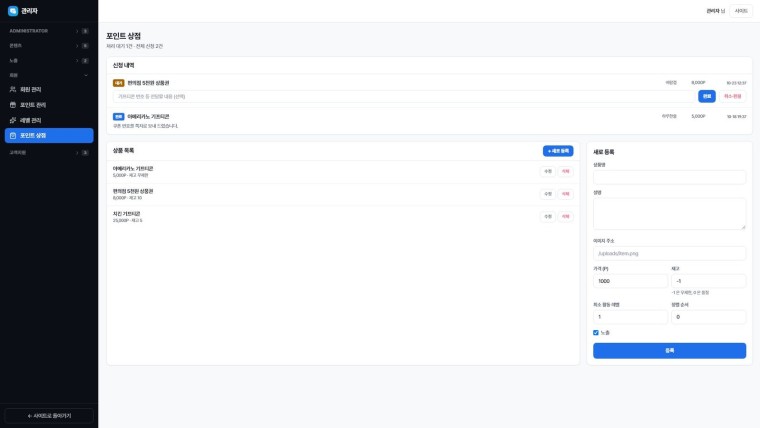The height and width of the screenshot is (428, 760).
Task: Click the 가격 (P) field showing 1000
Action: point(630,281)
